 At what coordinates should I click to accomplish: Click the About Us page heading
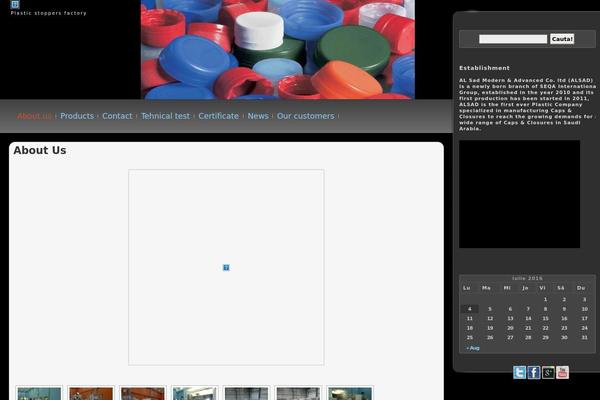pos(40,150)
